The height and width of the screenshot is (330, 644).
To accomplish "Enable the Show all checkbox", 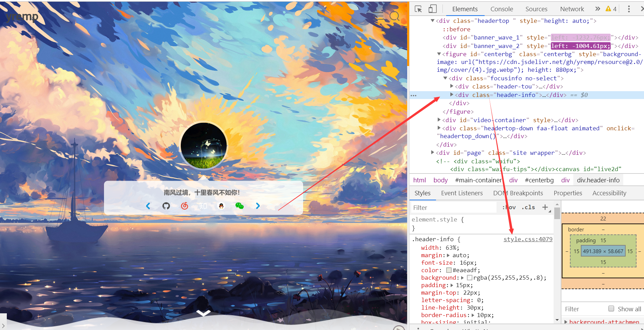I will click(611, 309).
